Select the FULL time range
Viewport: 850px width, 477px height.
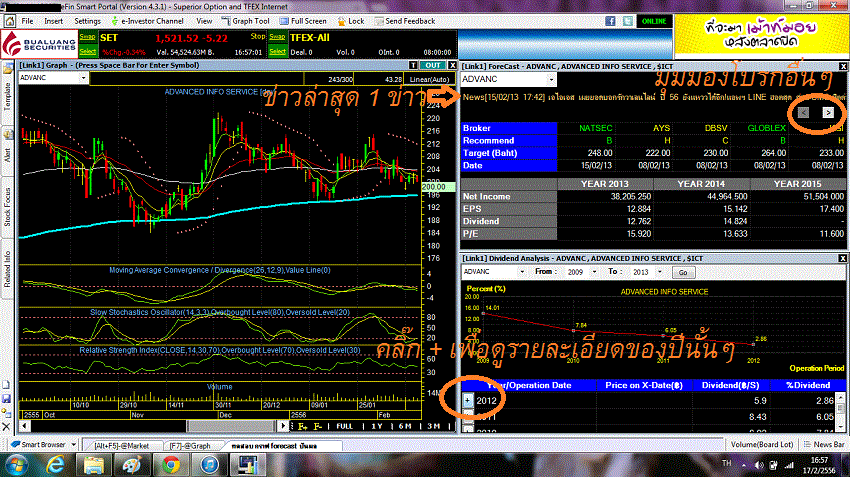point(344,427)
